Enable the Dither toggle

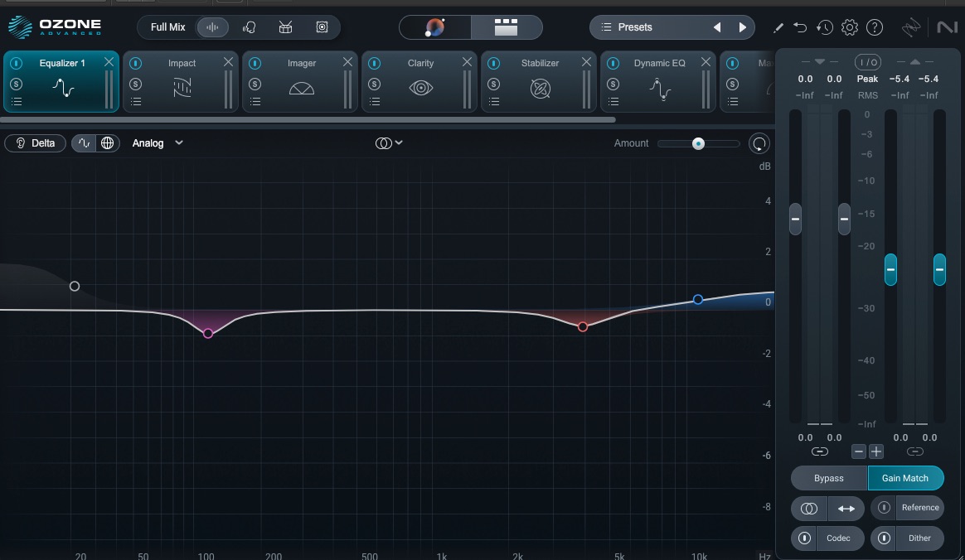pos(885,538)
